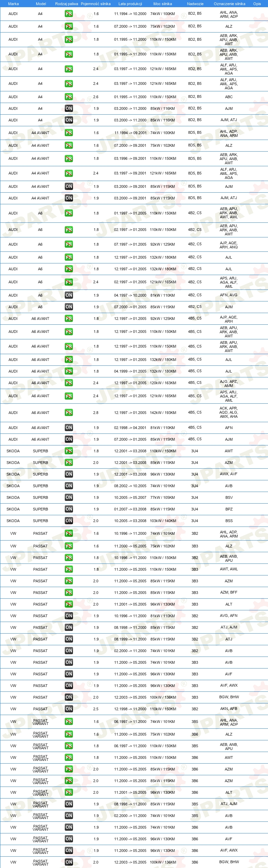Click the Pojemność silnika column header
This screenshot has height=868, width=268.
tap(96, 4)
